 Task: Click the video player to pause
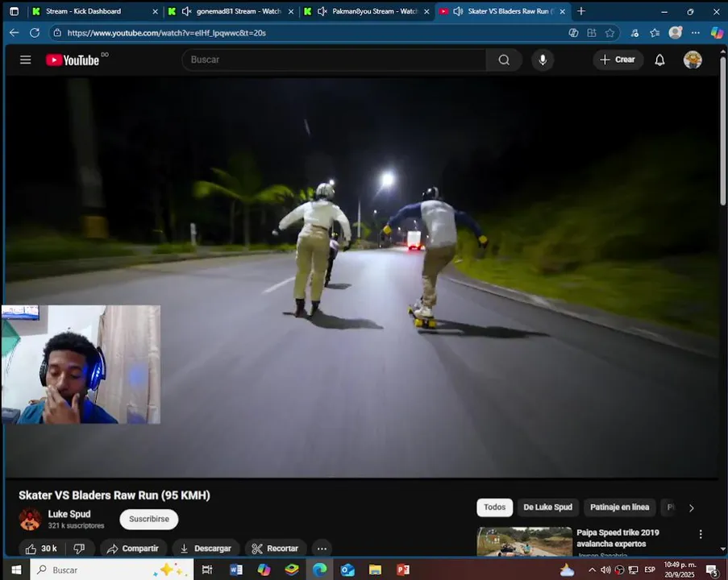coord(362,277)
